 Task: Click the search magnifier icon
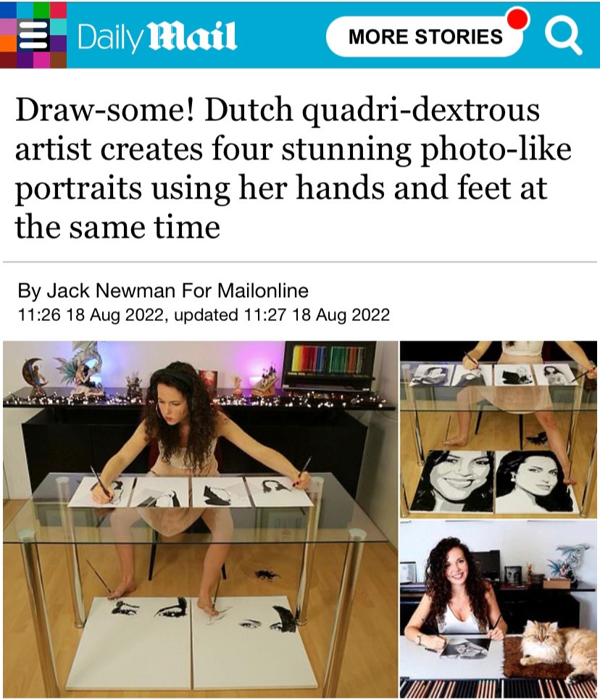563,36
